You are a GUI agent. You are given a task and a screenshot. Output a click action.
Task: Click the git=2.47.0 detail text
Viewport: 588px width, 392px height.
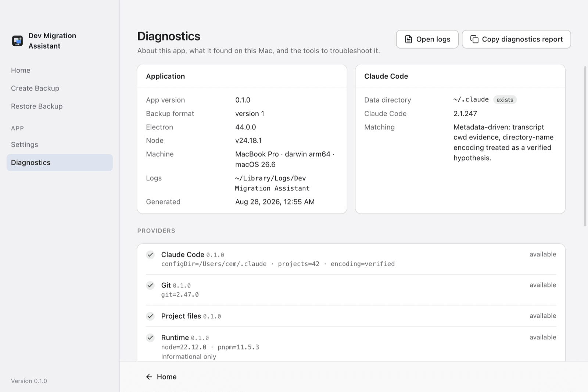pos(180,295)
